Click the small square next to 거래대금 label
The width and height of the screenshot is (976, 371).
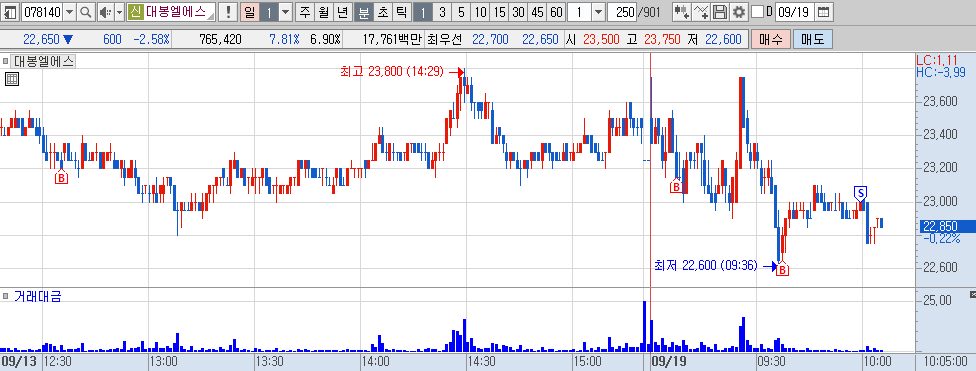pos(6,296)
